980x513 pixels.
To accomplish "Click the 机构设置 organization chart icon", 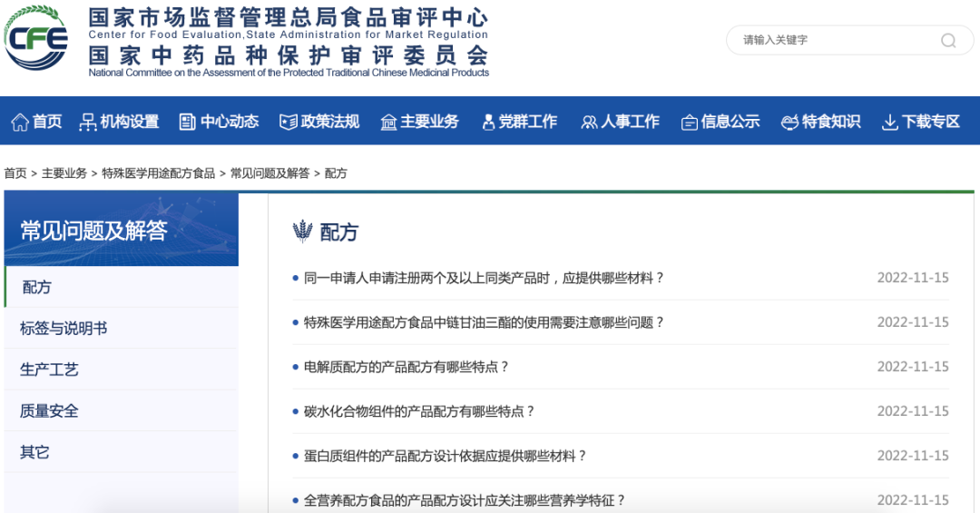I will (88, 122).
